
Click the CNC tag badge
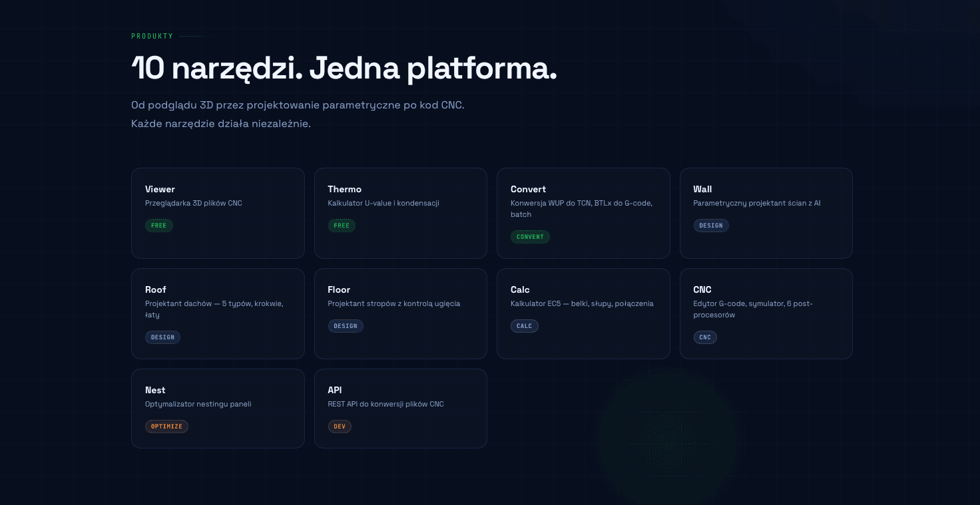[705, 337]
